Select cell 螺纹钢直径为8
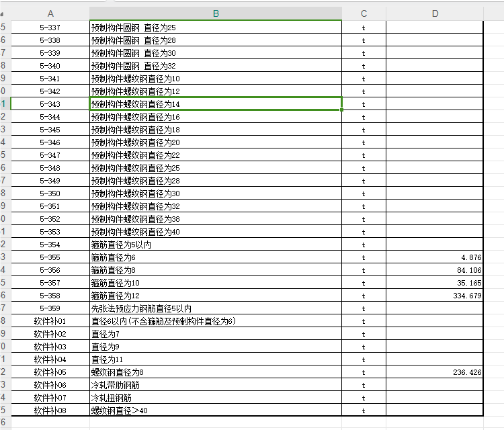The width and height of the screenshot is (504, 430). click(x=216, y=372)
